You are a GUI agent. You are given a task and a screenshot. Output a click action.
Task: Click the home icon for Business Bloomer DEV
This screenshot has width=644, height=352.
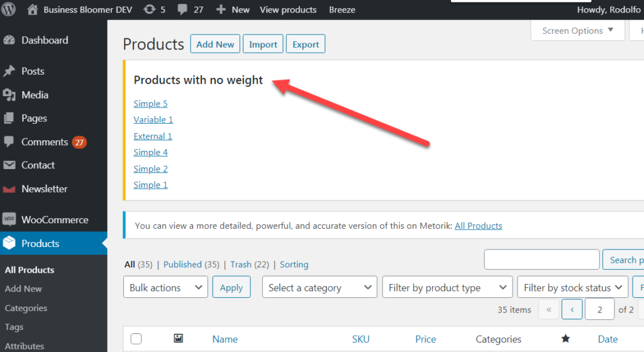tap(33, 9)
